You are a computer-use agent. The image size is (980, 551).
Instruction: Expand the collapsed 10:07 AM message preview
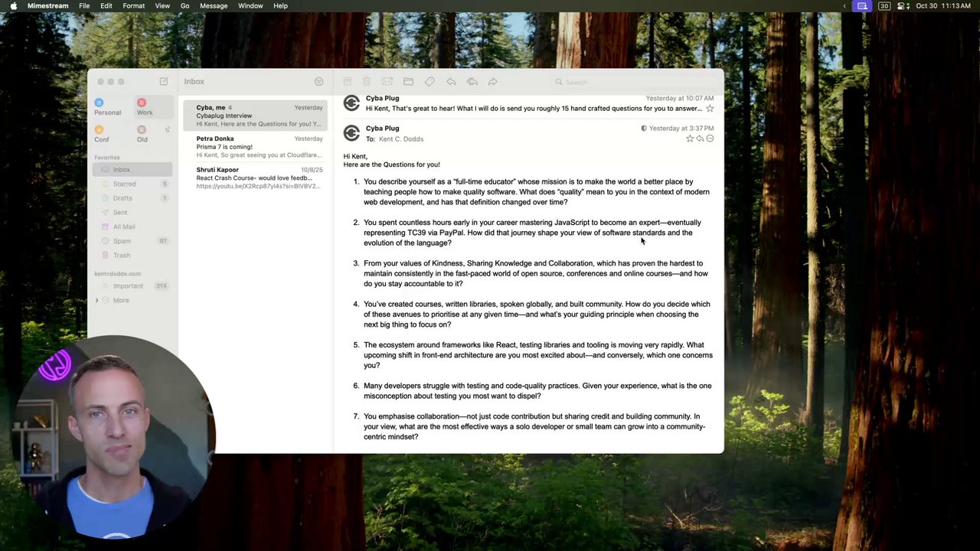(534, 109)
